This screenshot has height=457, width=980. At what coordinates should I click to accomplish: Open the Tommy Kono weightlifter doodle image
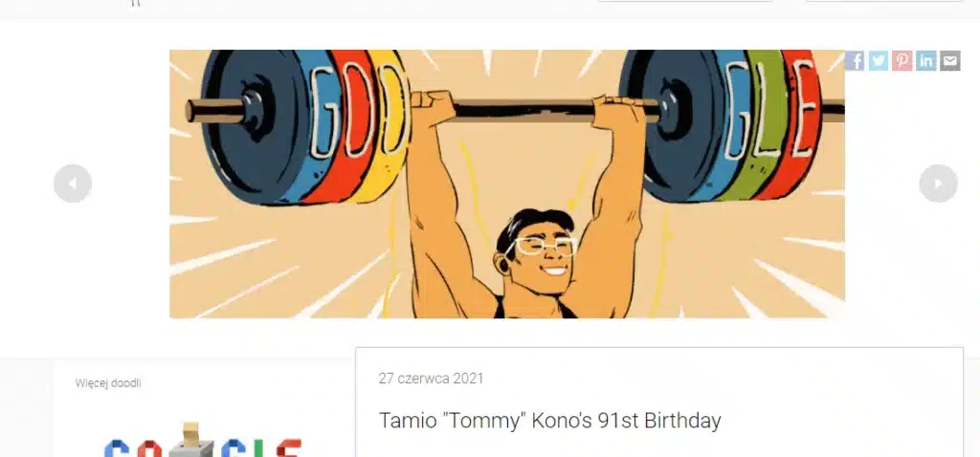click(507, 185)
